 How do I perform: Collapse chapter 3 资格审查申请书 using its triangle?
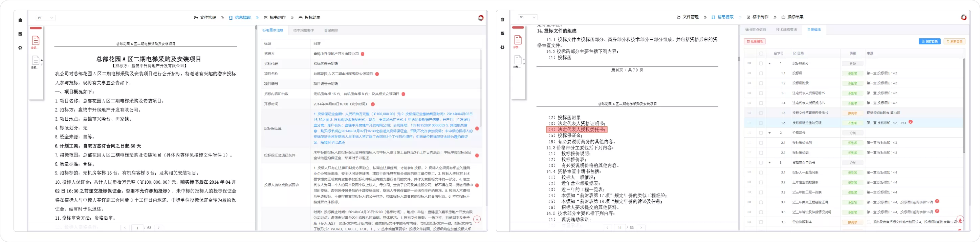click(770, 163)
